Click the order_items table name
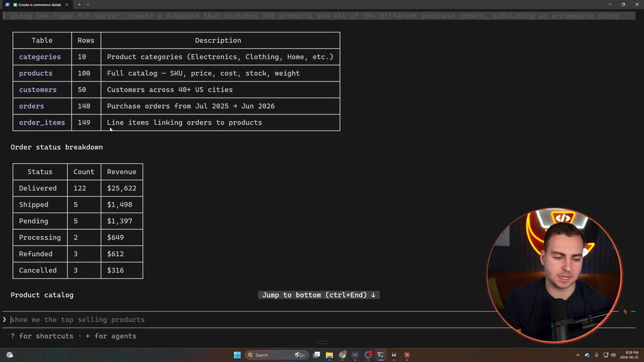 42,123
